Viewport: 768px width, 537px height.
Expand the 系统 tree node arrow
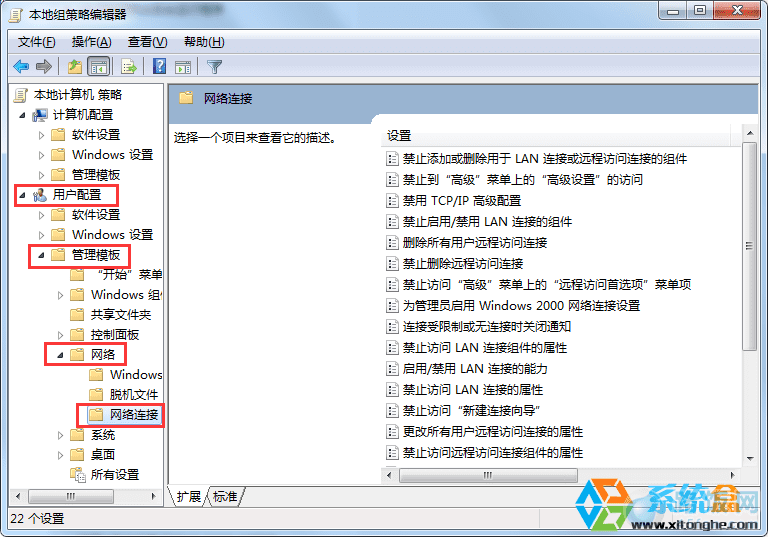tap(60, 435)
